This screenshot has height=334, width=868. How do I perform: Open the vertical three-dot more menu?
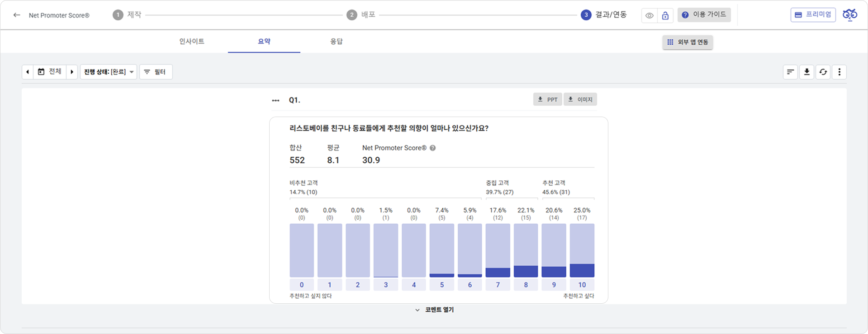click(839, 72)
